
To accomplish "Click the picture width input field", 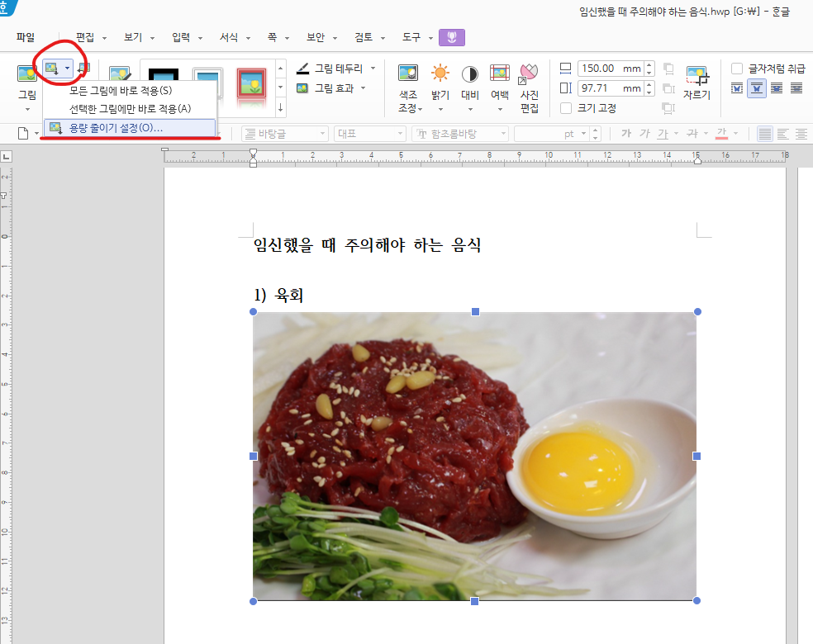I will 611,69.
